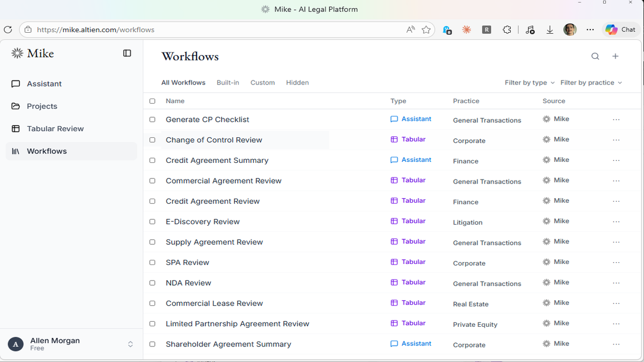This screenshot has width=644, height=362.
Task: Open more options for Commercial Lease Review
Action: click(616, 304)
